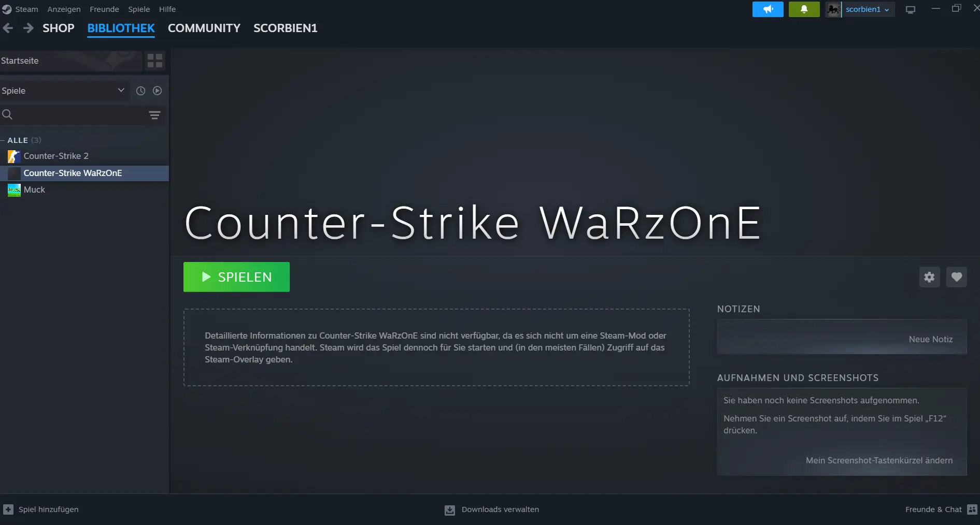Image resolution: width=980 pixels, height=525 pixels.
Task: Select Counter-Strike 2 in the library list
Action: (84, 156)
